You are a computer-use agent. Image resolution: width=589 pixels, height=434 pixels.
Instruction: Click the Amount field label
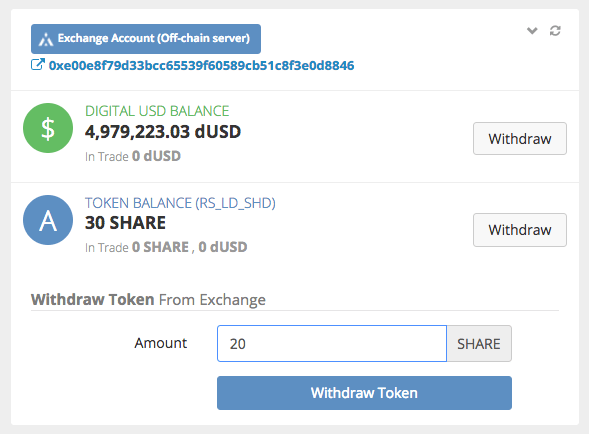coord(161,343)
